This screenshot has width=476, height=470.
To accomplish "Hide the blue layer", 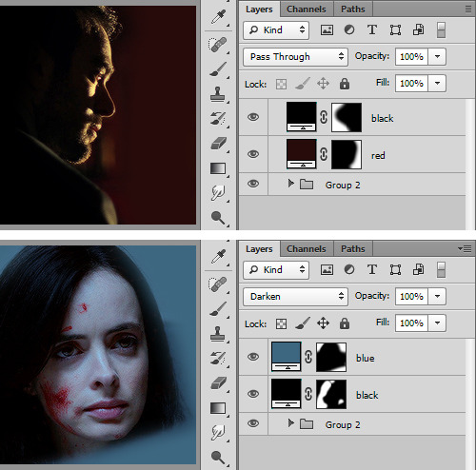I will pos(253,357).
